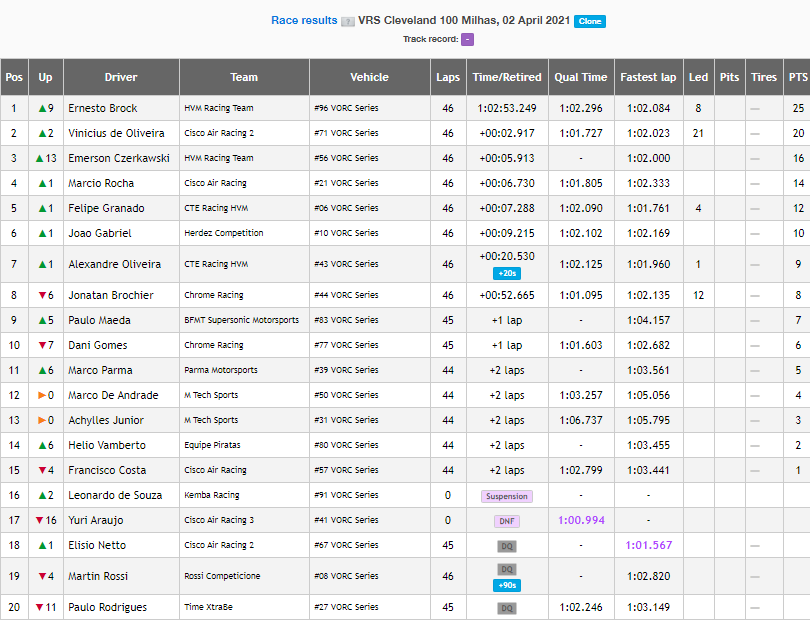Click the purple fastest lap time 1:01.567
The image size is (810, 620).
coord(649,545)
